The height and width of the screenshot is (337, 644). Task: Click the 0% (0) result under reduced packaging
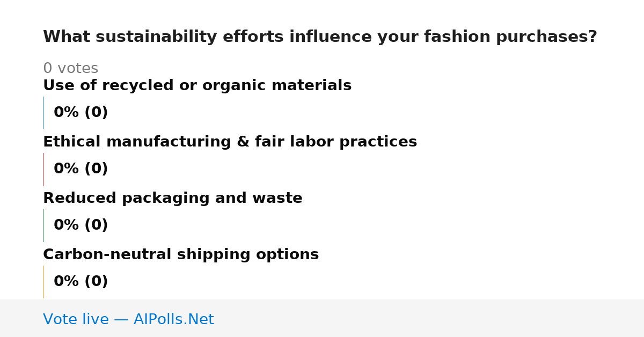tap(80, 225)
